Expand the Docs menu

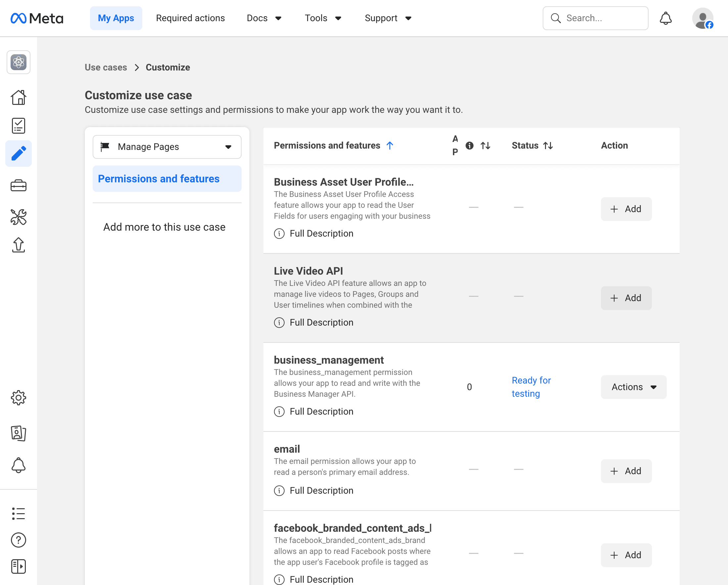264,18
